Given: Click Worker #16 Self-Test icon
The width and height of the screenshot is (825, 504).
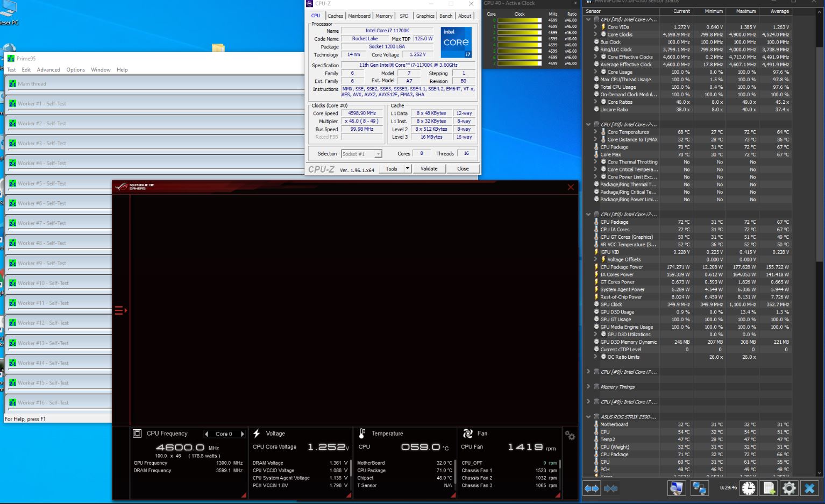Looking at the screenshot, I should pyautogui.click(x=12, y=403).
